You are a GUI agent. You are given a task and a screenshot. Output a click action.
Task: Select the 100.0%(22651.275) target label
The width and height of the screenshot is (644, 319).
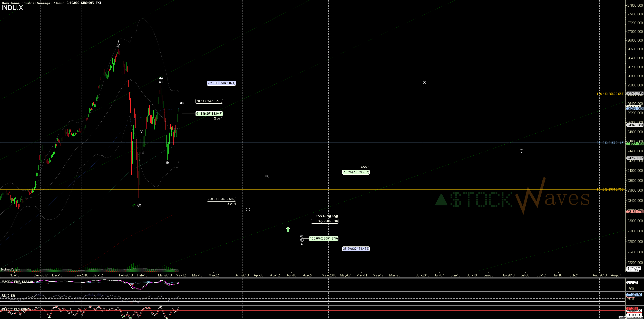coord(324,238)
